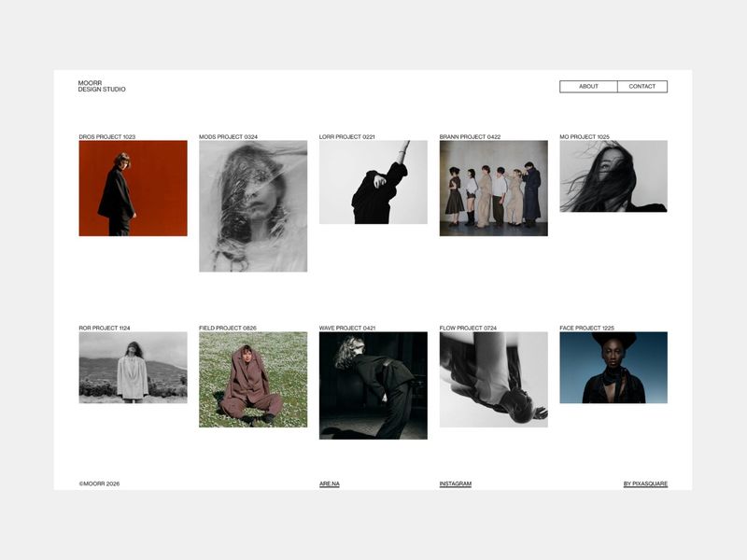Viewport: 747px width, 560px height.
Task: Visit the BY PIXASQUARE credit link
Action: pos(645,483)
